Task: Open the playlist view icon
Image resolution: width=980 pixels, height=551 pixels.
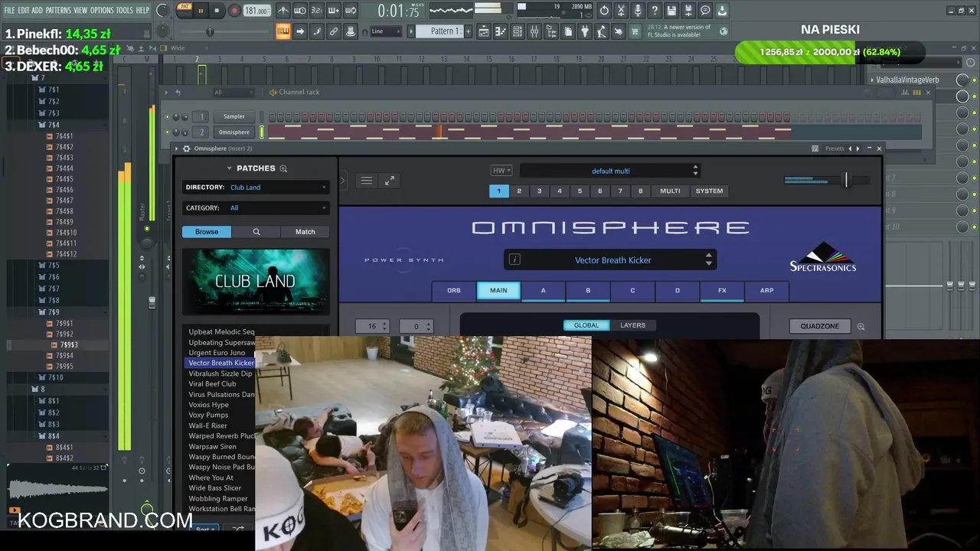Action: (x=484, y=31)
